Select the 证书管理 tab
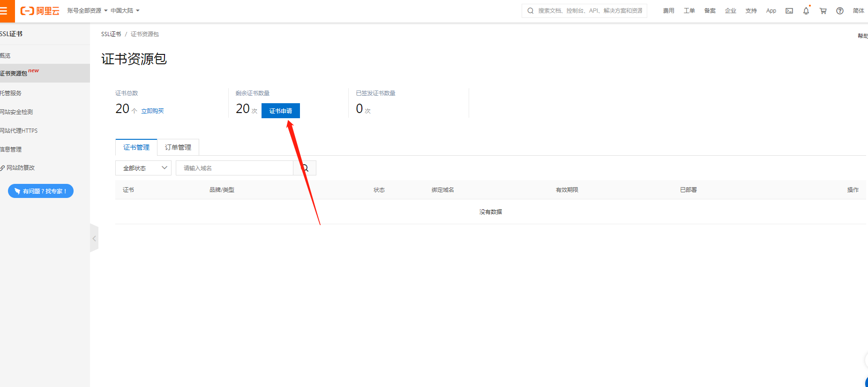The width and height of the screenshot is (868, 387). (x=136, y=147)
